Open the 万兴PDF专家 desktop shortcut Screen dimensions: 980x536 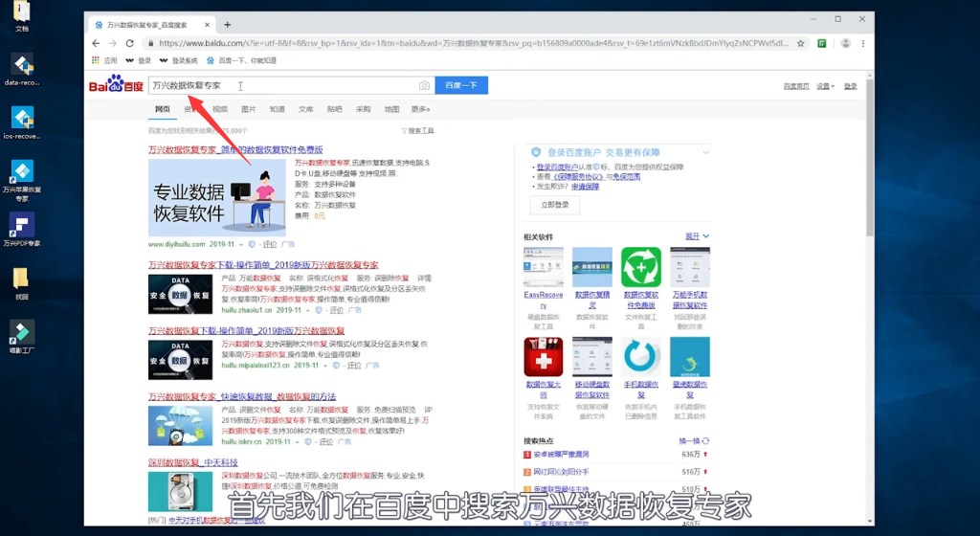[22, 230]
